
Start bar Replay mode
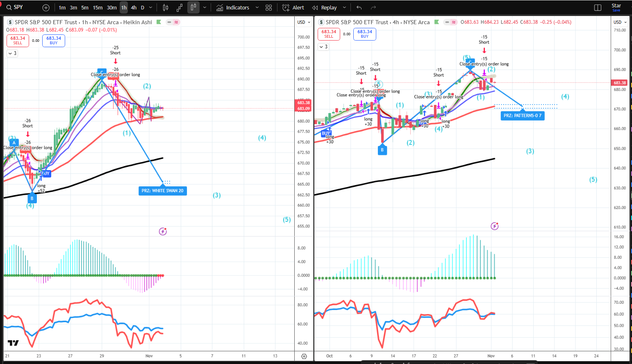coord(324,8)
